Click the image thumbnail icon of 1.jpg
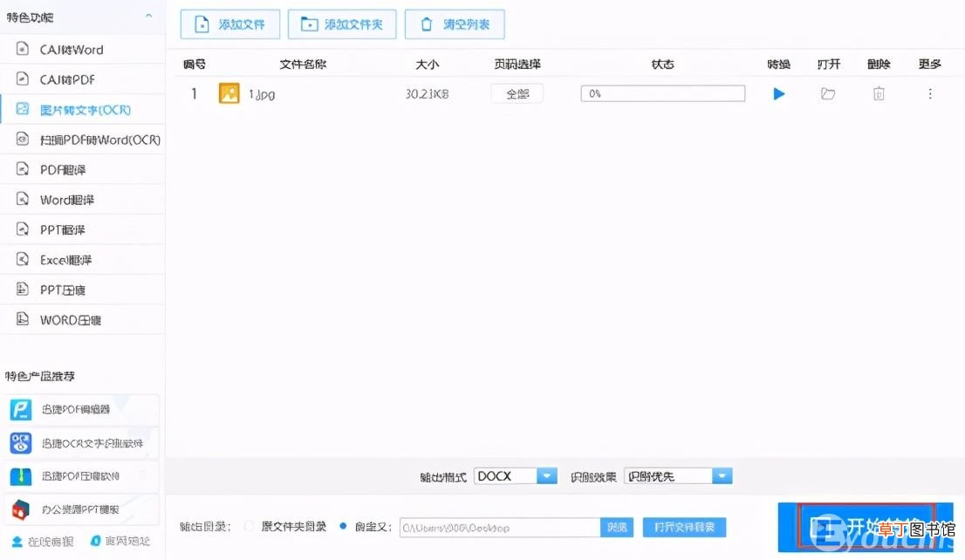This screenshot has height=560, width=965. pyautogui.click(x=229, y=93)
